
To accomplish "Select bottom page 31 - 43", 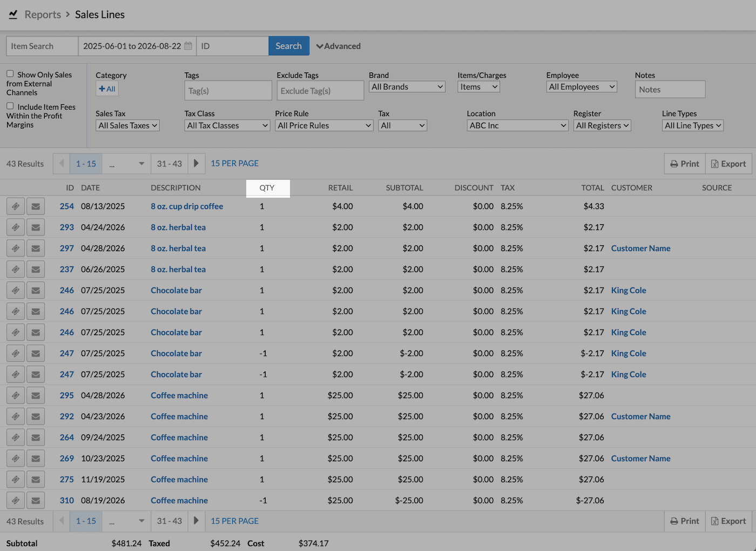I will 170,521.
